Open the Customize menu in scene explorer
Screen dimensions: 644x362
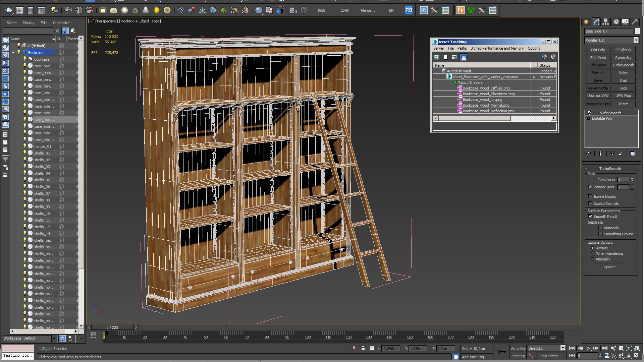tap(61, 23)
